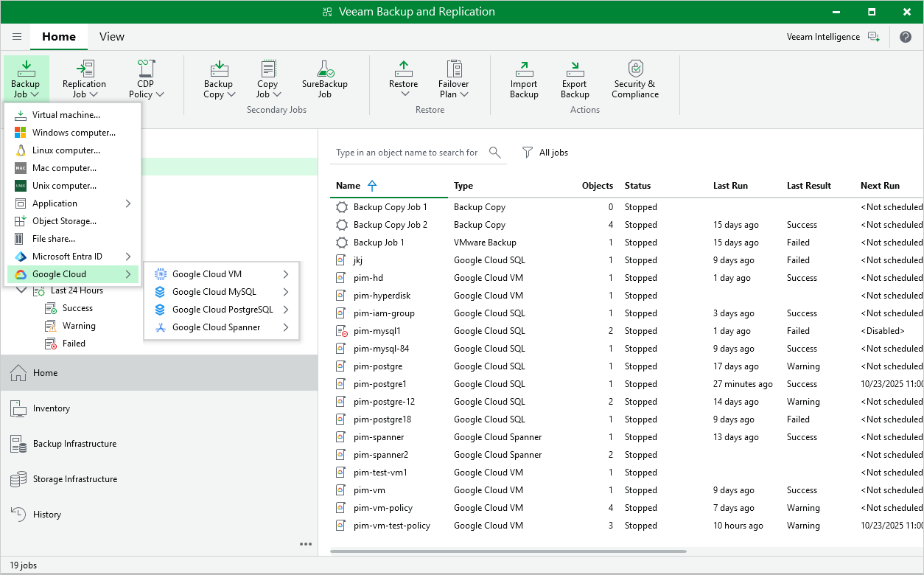Switch to the Home ribbon tab
924x575 pixels.
coord(59,37)
